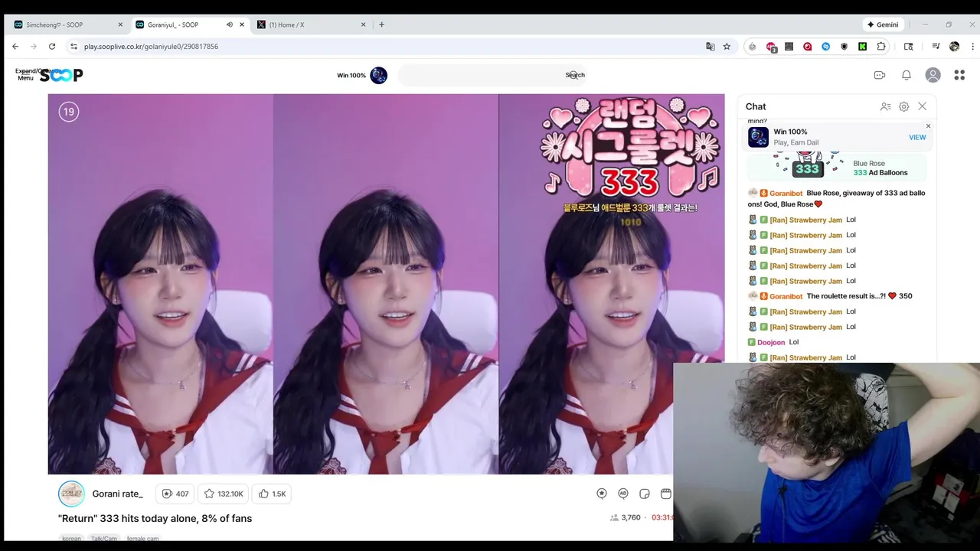Image resolution: width=980 pixels, height=551 pixels.
Task: View site information icon in address bar
Action: 73,47
